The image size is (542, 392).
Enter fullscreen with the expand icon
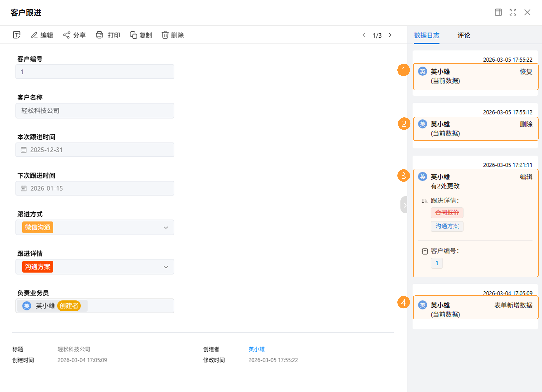513,12
